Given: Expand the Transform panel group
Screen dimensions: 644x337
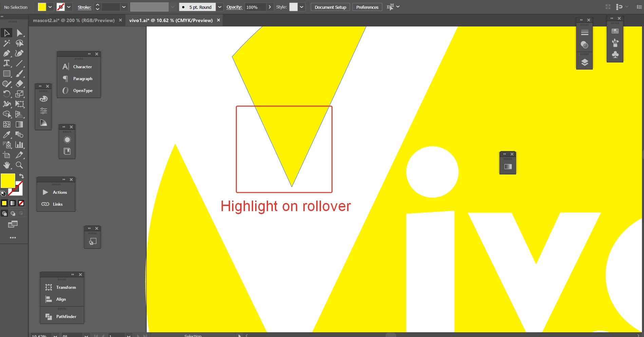Looking at the screenshot, I should point(73,275).
